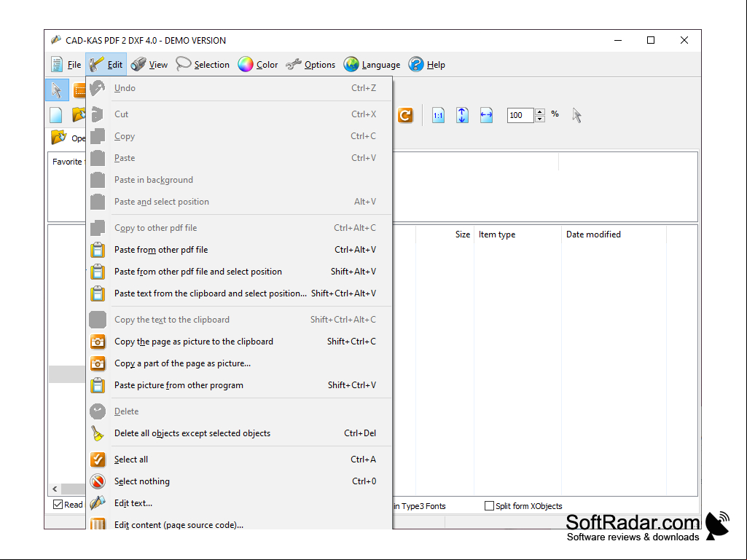747x560 pixels.
Task: Click the Language menu globe icon
Action: (x=351, y=64)
